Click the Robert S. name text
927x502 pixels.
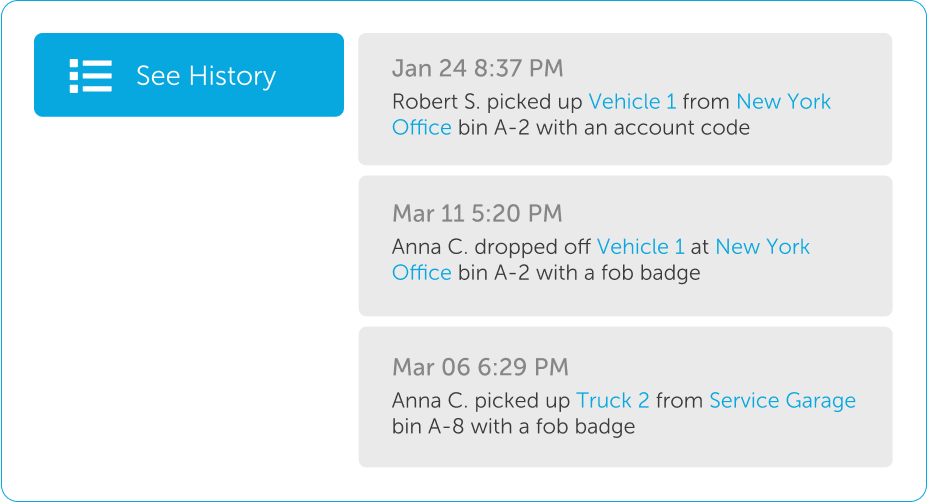pos(436,102)
